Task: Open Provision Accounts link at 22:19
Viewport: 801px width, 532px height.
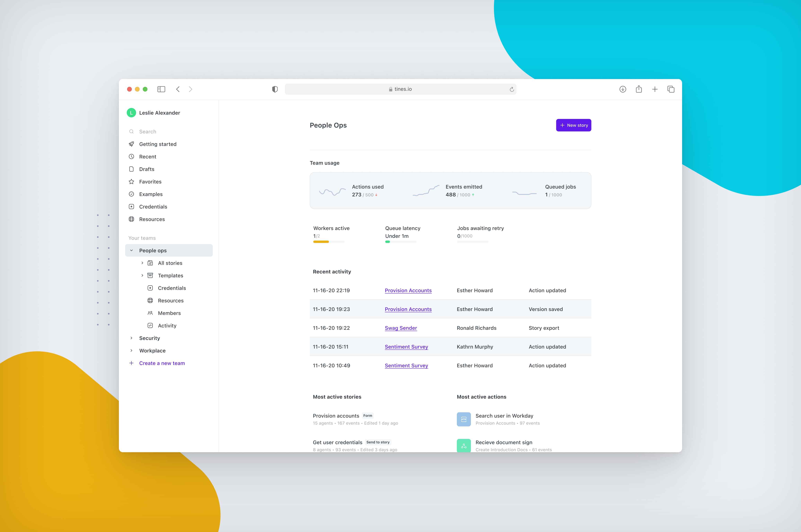Action: pos(408,290)
